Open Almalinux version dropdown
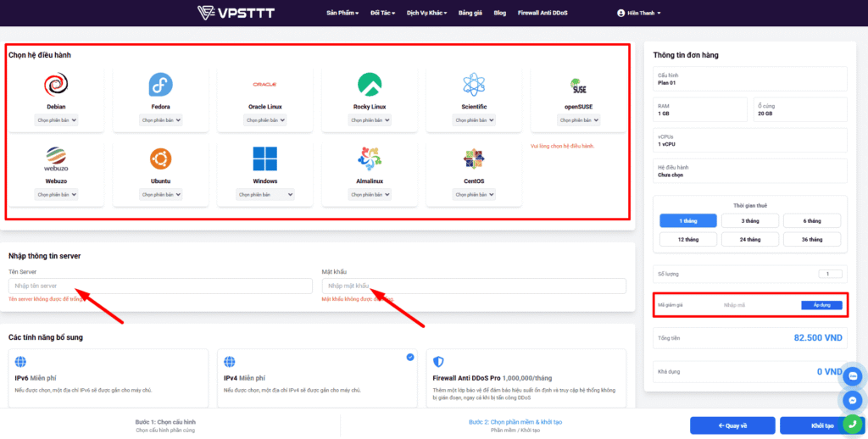 [370, 195]
